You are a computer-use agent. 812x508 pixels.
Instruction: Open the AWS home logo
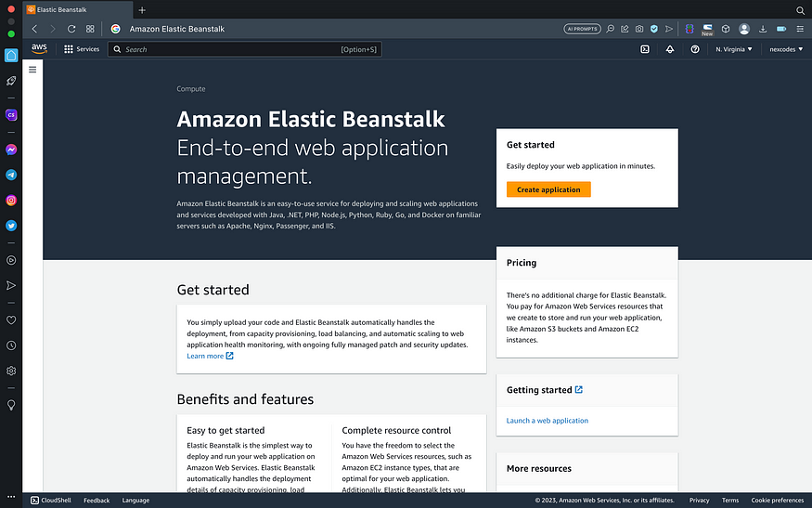pos(39,48)
